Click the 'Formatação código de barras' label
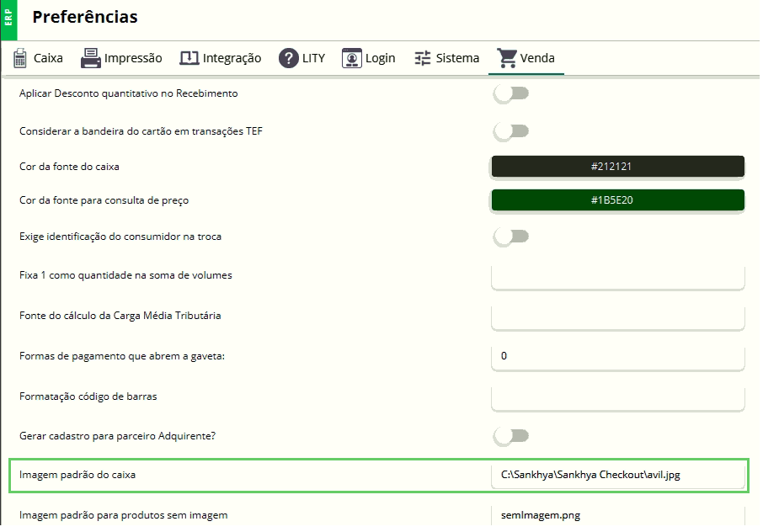The height and width of the screenshot is (532, 763). pyautogui.click(x=88, y=396)
